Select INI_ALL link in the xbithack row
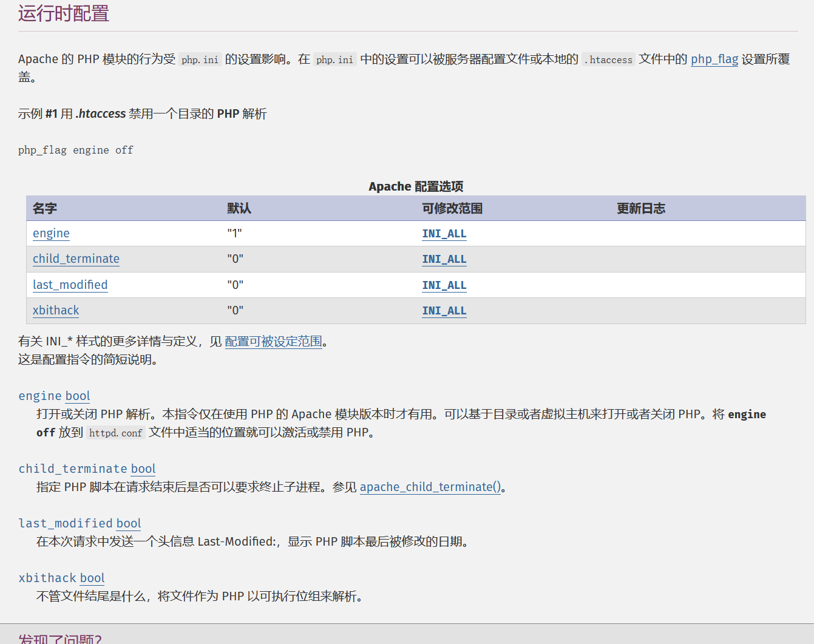The width and height of the screenshot is (814, 644). click(x=444, y=311)
